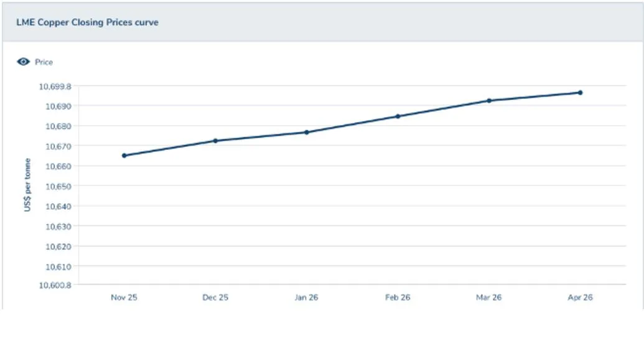644x341 pixels.
Task: Select the Mar 26 axis label
Action: tap(488, 297)
